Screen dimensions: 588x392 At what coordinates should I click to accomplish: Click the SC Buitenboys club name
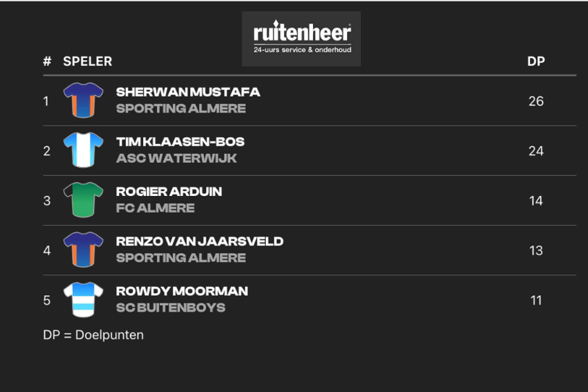click(x=171, y=308)
